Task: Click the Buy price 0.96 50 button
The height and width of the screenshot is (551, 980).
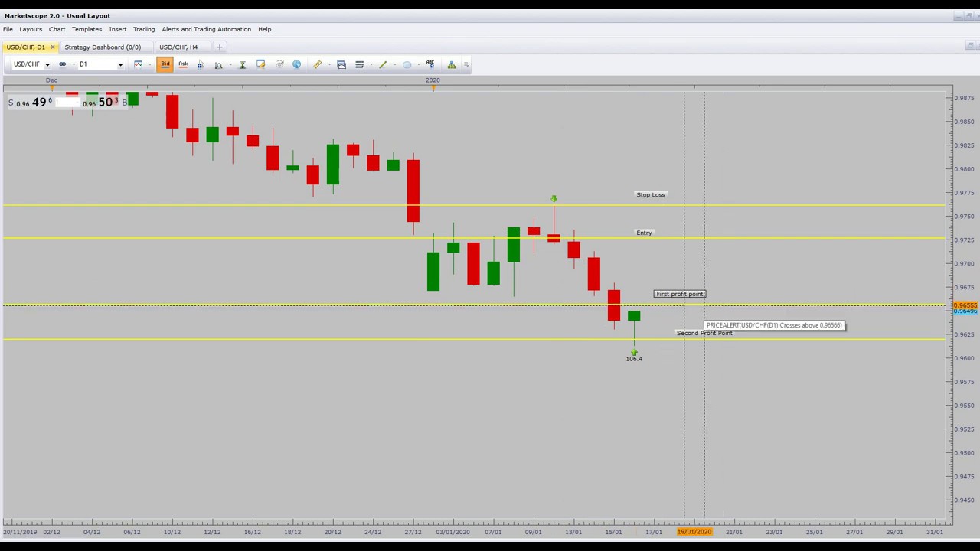Action: (x=100, y=102)
